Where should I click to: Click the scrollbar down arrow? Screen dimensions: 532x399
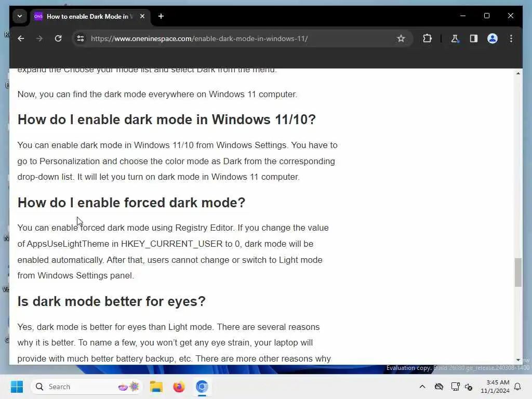[518, 360]
